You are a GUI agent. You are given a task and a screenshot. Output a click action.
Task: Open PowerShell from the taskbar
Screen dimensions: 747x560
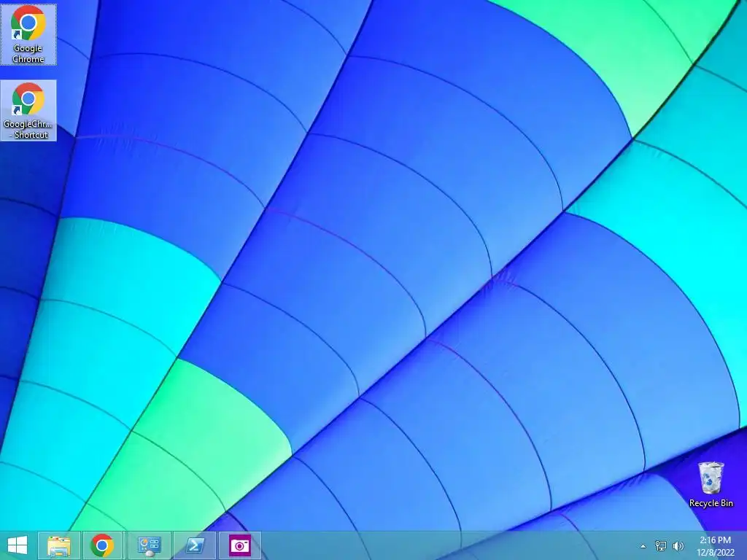(x=194, y=545)
